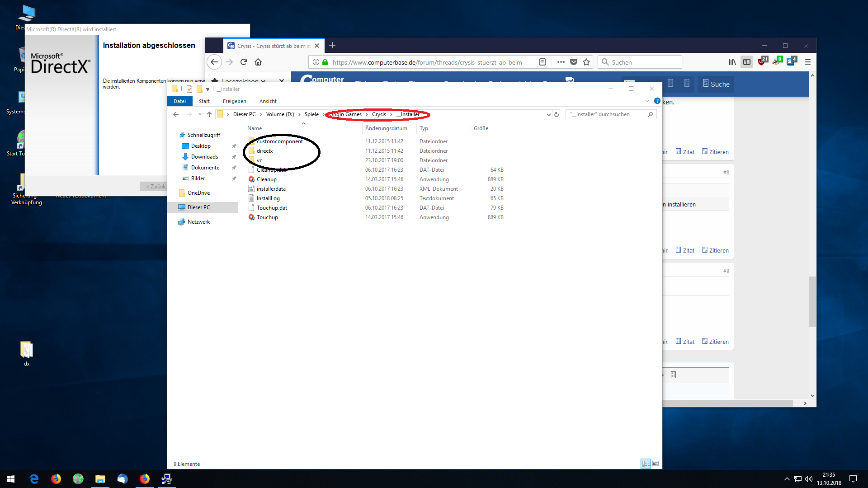Click the Explorer up-one-level arrow

tap(209, 114)
